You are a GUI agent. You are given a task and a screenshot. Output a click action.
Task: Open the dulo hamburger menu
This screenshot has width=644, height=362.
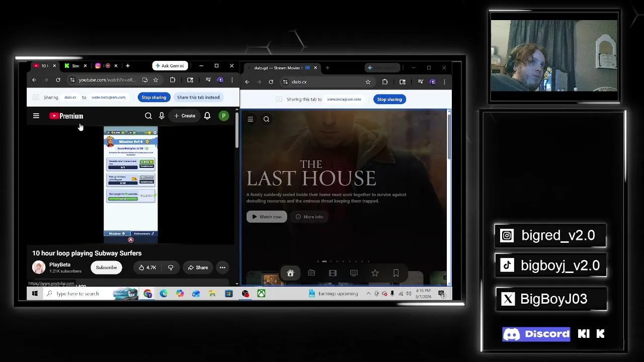point(250,119)
